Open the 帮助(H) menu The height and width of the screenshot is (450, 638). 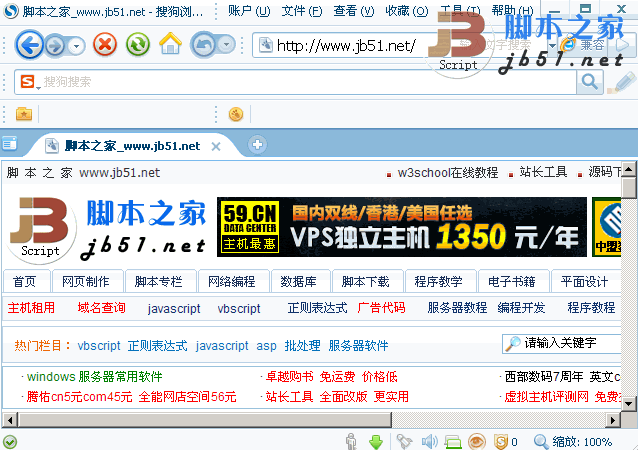[512, 10]
